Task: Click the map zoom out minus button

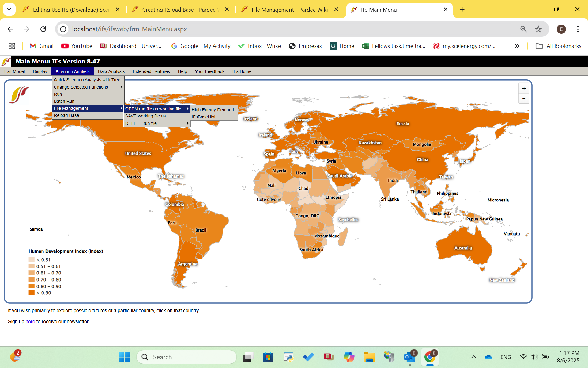Action: 524,99
